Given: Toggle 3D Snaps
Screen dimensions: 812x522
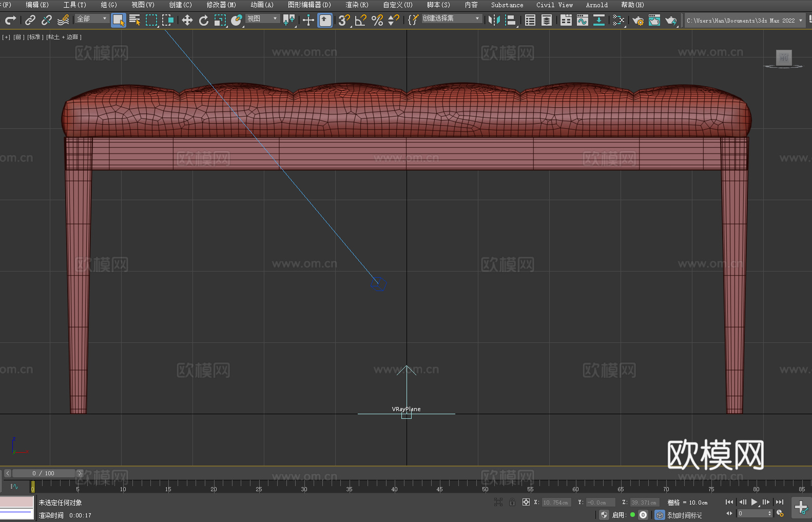Looking at the screenshot, I should (344, 20).
